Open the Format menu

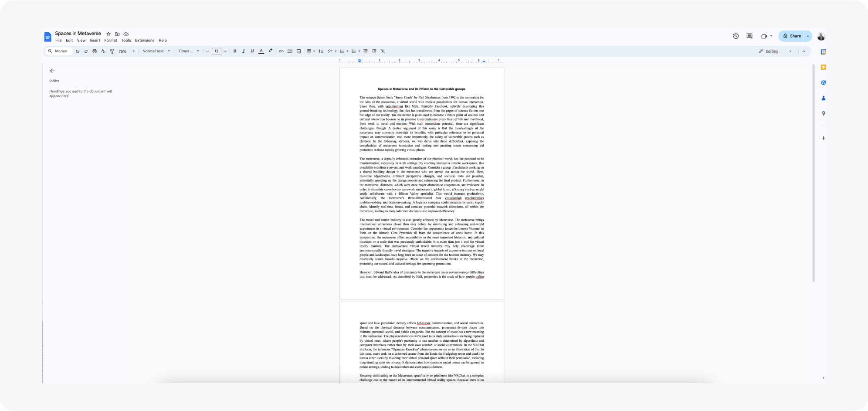[x=111, y=41]
